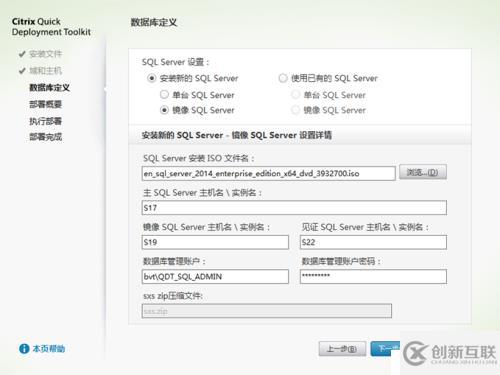Select 使用已有的 SQL Server radio option

click(283, 78)
